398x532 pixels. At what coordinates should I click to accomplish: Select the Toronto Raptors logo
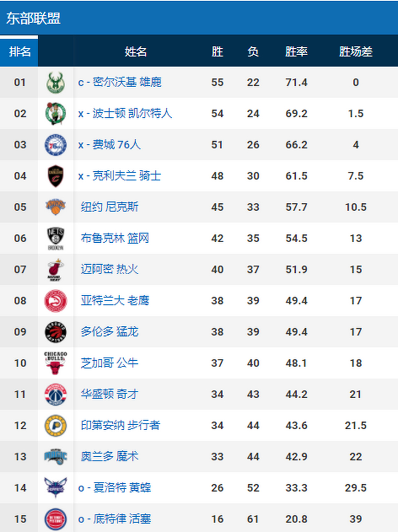(56, 332)
